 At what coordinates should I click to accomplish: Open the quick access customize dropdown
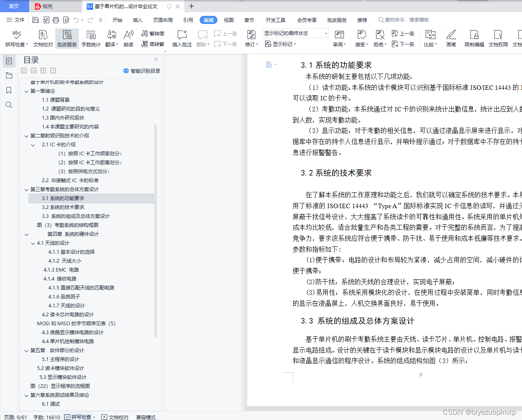(100, 20)
